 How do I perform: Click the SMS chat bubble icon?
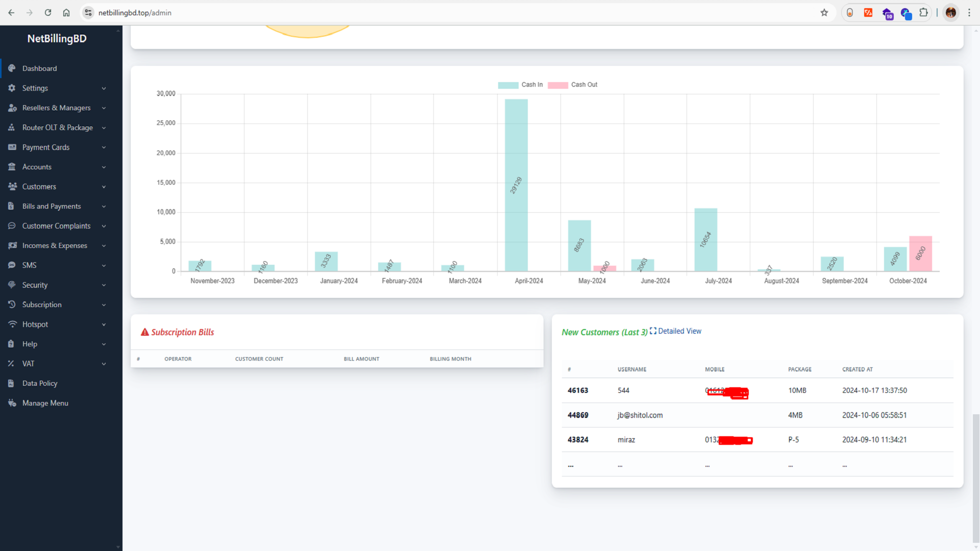click(12, 265)
